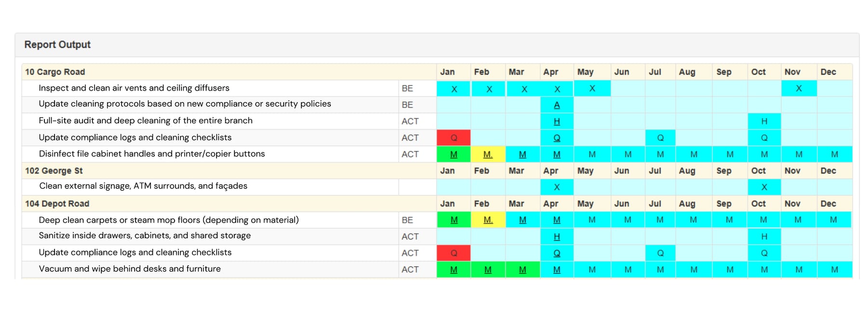Image resolution: width=868 pixels, height=310 pixels.
Task: Open February M link for Vacuum and wipe behind desks
Action: pyautogui.click(x=488, y=270)
